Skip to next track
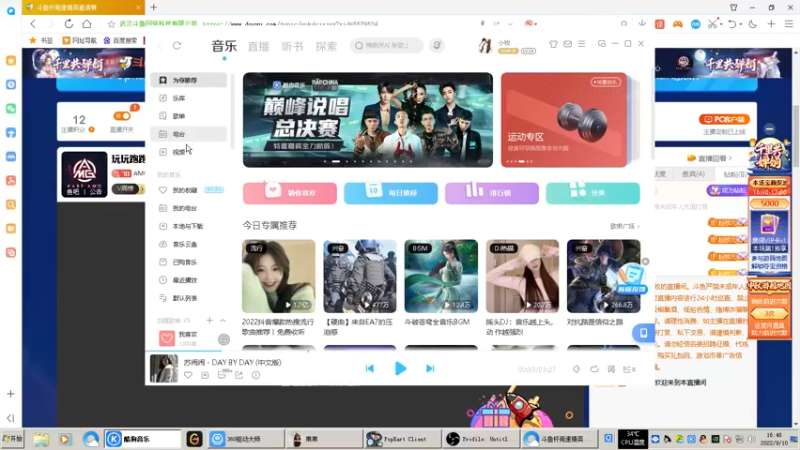This screenshot has height=450, width=800. tap(430, 368)
